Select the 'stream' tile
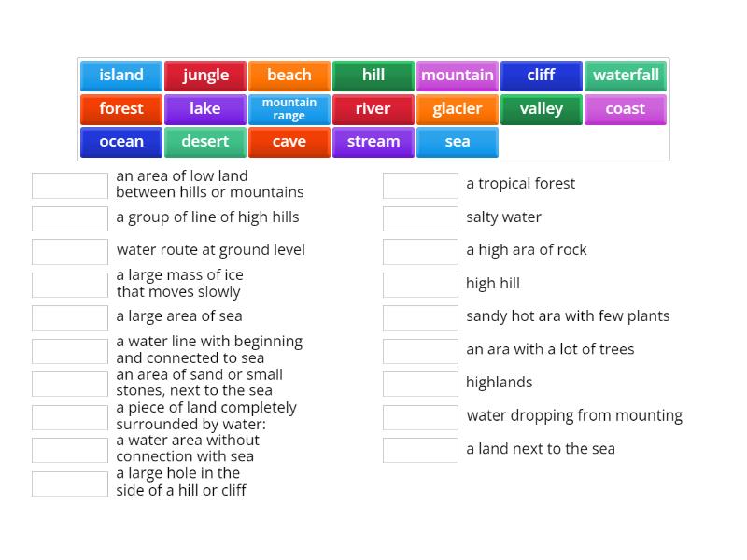Viewport: 747px width, 560px height. 373,142
